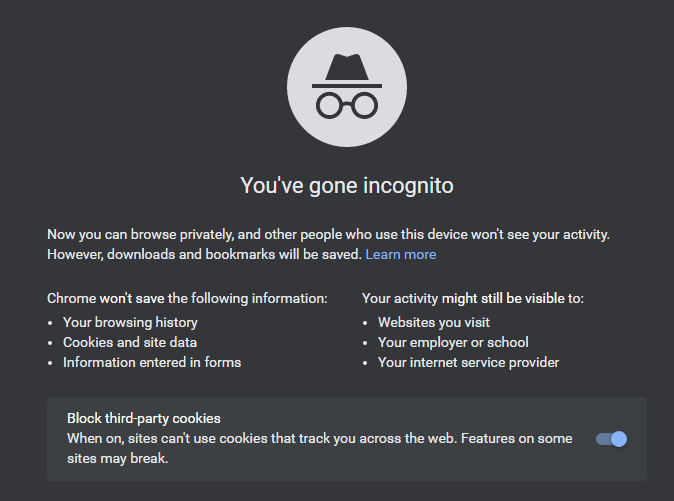Click "Chrome won't save the following information" heading
This screenshot has width=674, height=501.
(x=187, y=298)
